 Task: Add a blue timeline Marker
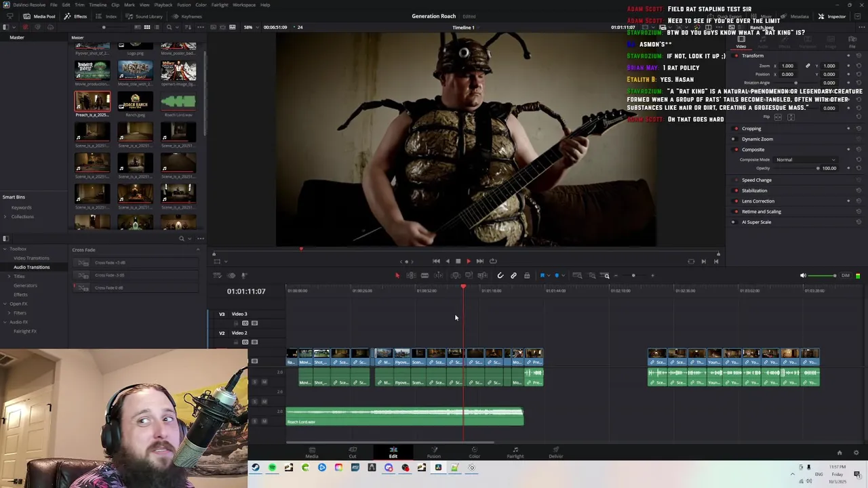[556, 275]
